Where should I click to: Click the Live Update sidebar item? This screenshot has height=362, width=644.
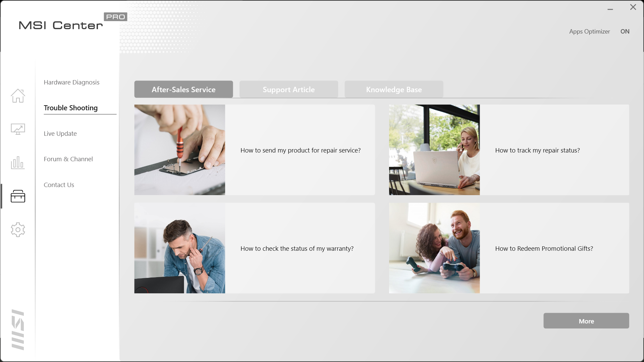(60, 133)
